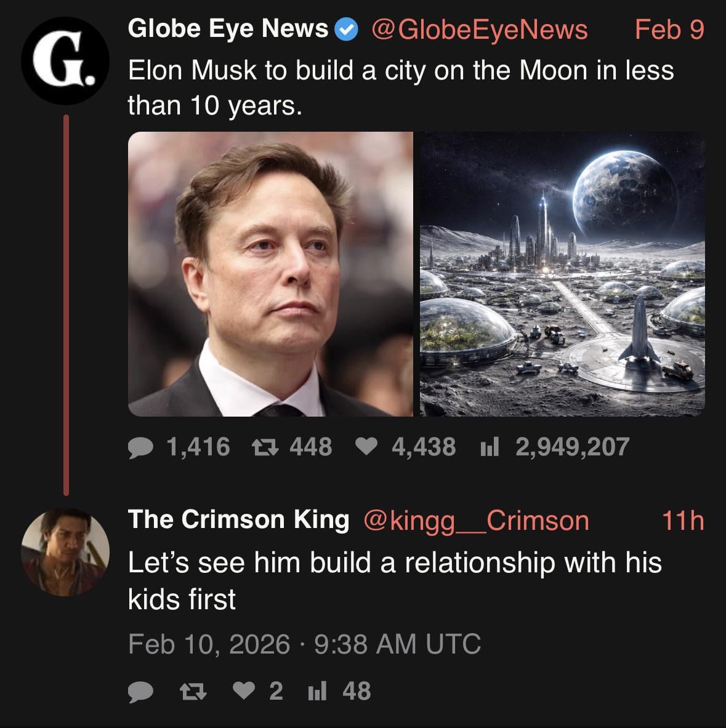Image resolution: width=726 pixels, height=728 pixels.
Task: Open the @kingg__Crimson handle link
Action: [476, 521]
